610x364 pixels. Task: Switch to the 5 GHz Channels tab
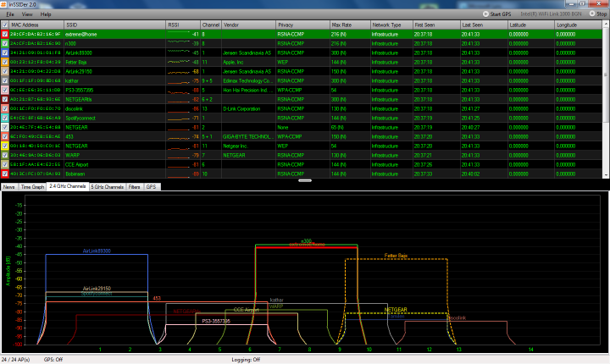pos(107,187)
